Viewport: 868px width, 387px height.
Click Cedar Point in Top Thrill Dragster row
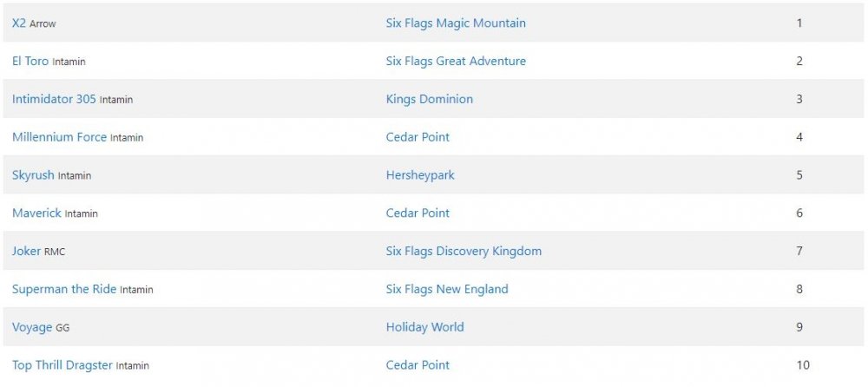418,365
